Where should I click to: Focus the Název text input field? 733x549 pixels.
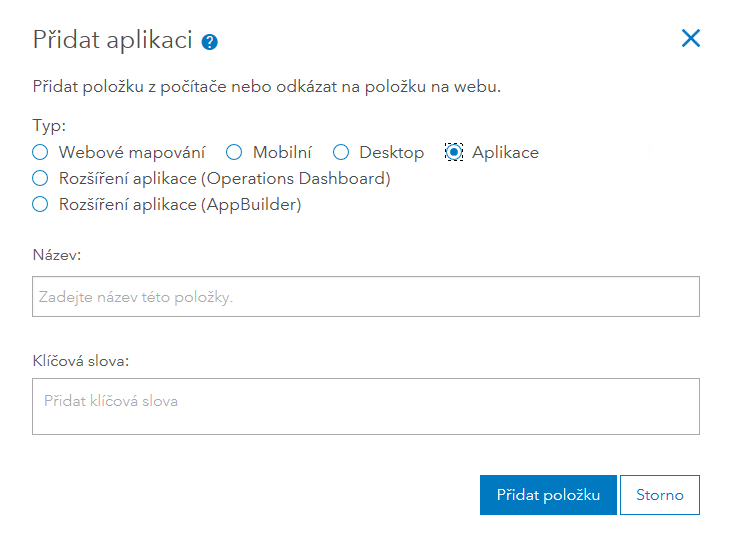click(x=365, y=297)
